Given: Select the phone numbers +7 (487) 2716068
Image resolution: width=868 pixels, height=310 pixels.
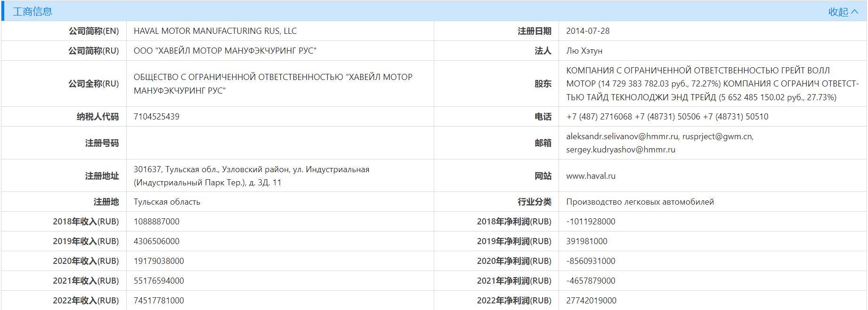Looking at the screenshot, I should (599, 117).
